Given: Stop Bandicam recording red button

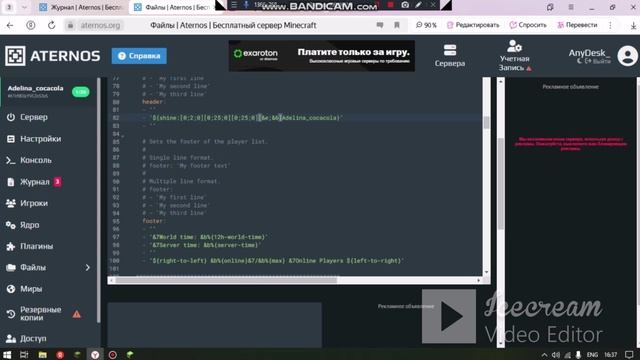Looking at the screenshot, I should [390, 5].
